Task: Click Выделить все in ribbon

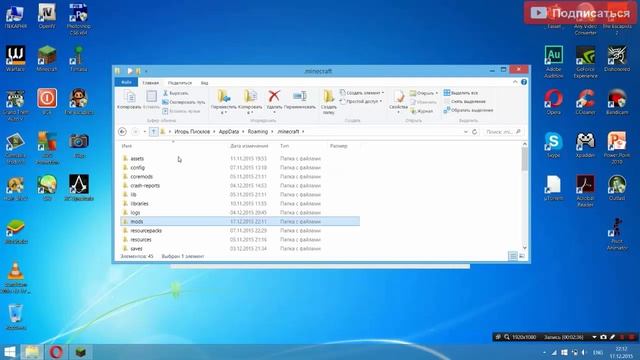Action: click(461, 93)
